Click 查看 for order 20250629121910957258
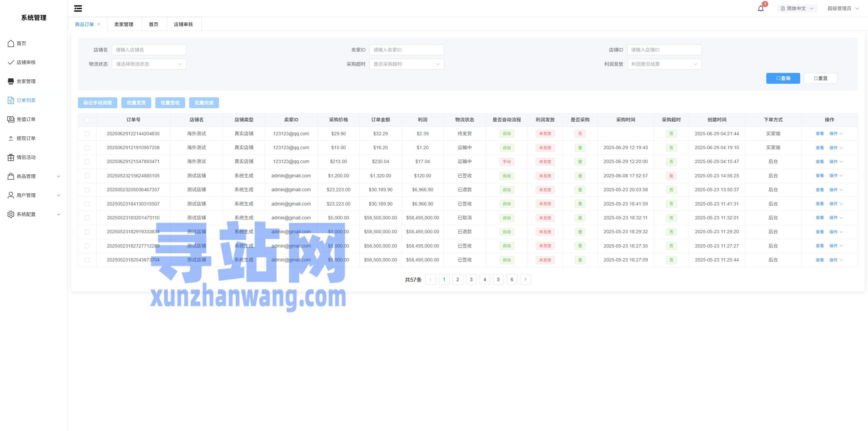Image resolution: width=868 pixels, height=431 pixels. (x=820, y=148)
